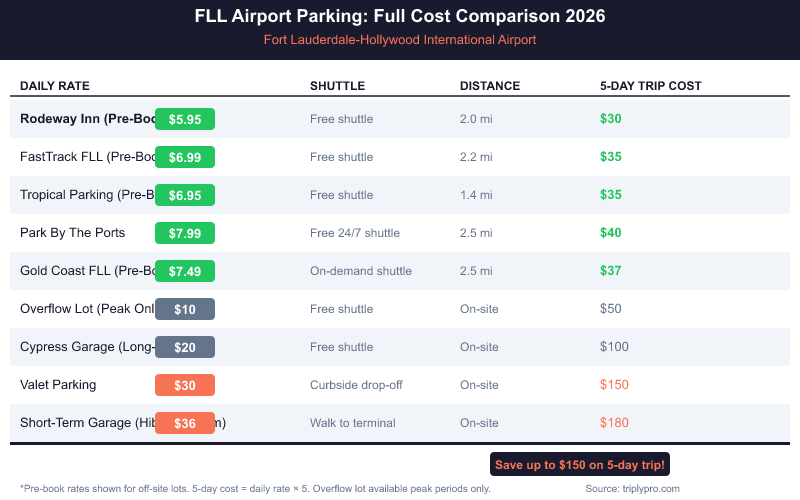The image size is (800, 500).
Task: Click the 'On-demand shuttle' text for Gold Coast
Action: 360,271
